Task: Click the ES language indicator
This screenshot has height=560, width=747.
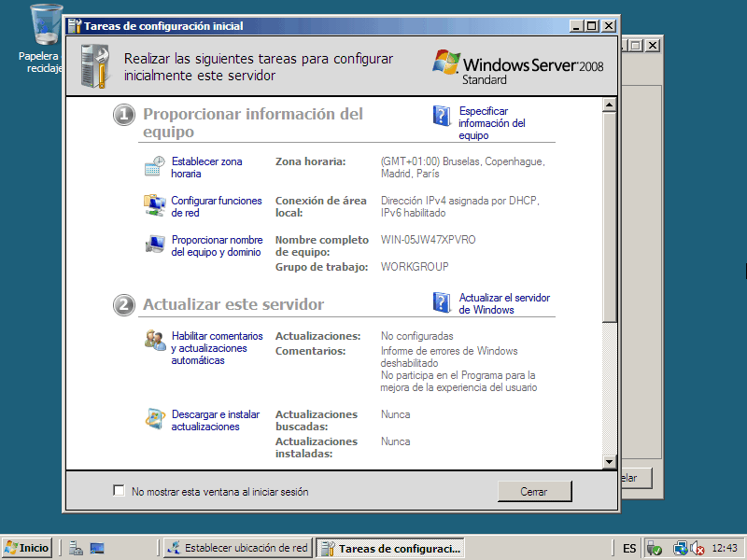Action: pyautogui.click(x=629, y=549)
